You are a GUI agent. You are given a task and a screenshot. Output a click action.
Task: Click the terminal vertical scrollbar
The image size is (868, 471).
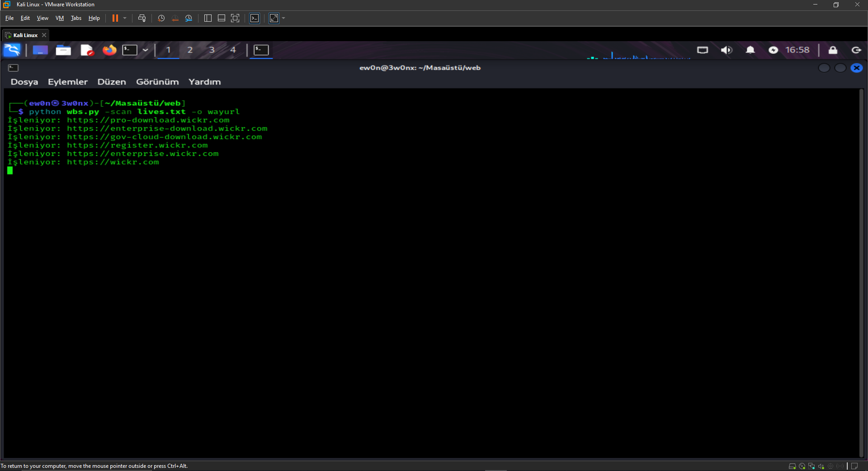click(x=861, y=273)
